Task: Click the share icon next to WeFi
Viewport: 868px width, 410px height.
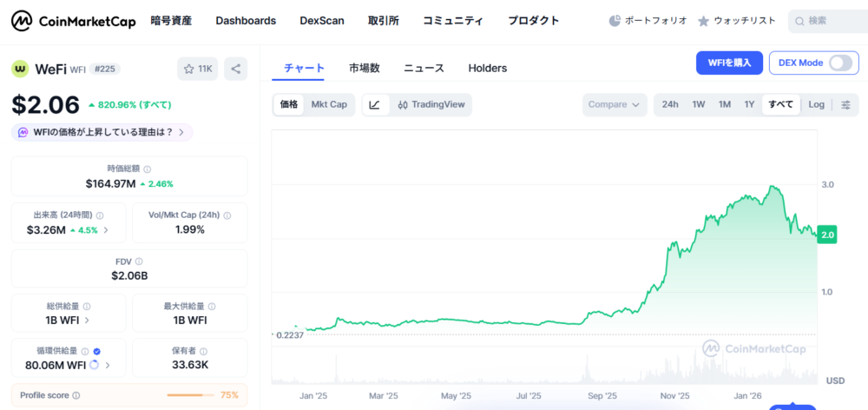Action: pyautogui.click(x=235, y=69)
